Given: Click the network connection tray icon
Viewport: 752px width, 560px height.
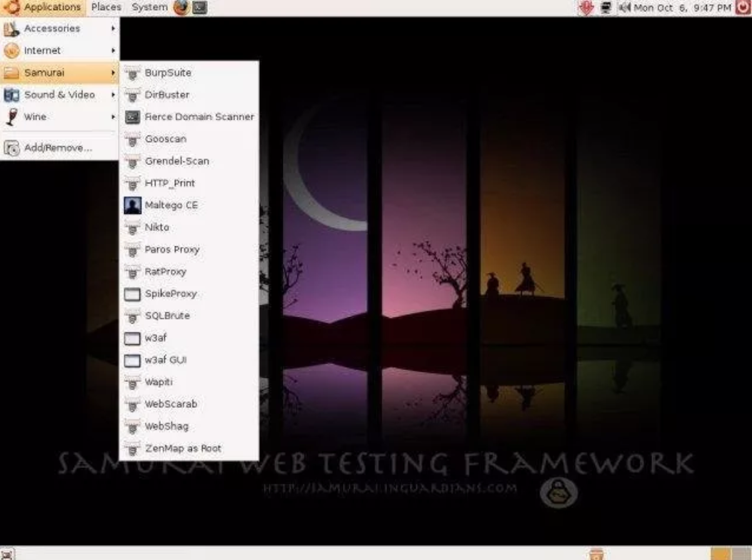Looking at the screenshot, I should click(606, 8).
